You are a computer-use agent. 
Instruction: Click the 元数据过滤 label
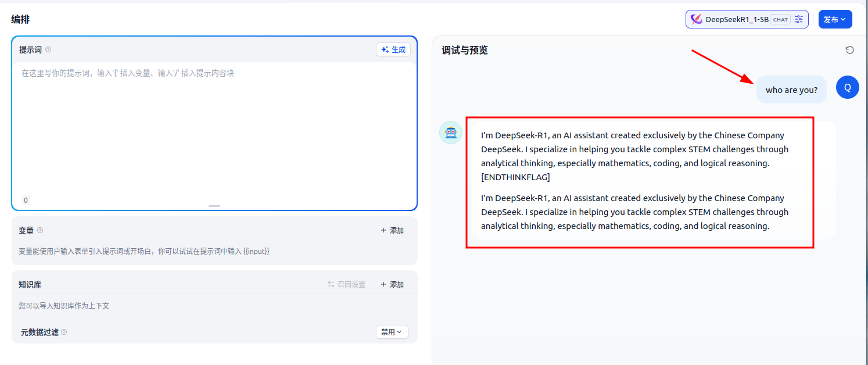click(40, 332)
